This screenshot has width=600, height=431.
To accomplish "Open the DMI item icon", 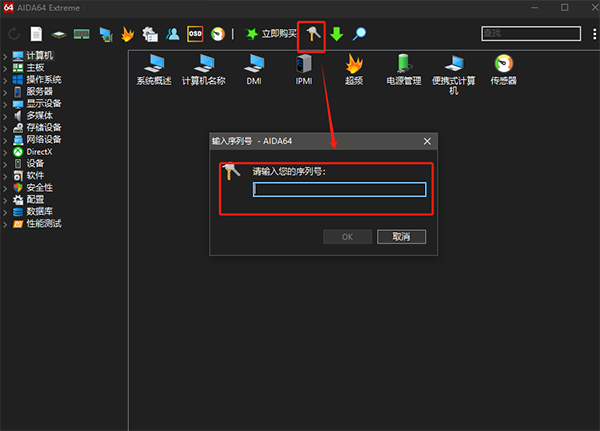I will [254, 63].
